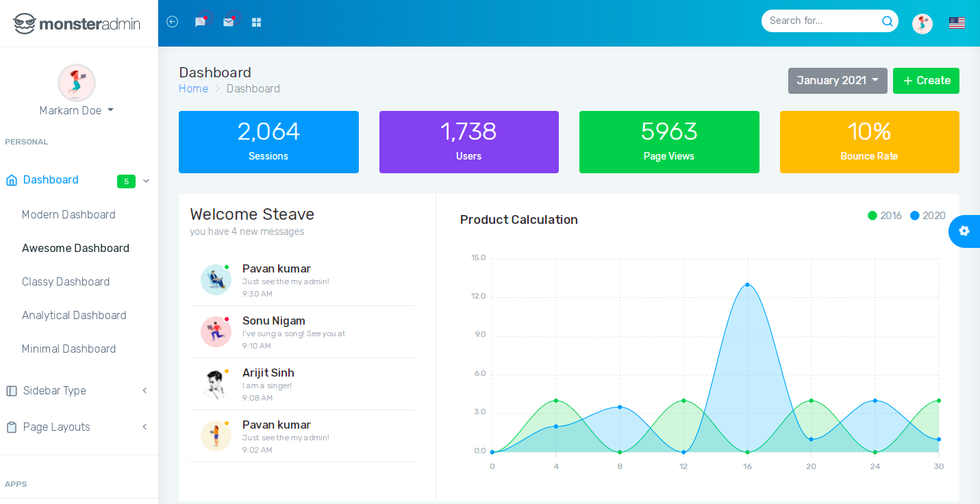
Task: Collapse sidebar with the back-arrow icon
Action: (173, 22)
